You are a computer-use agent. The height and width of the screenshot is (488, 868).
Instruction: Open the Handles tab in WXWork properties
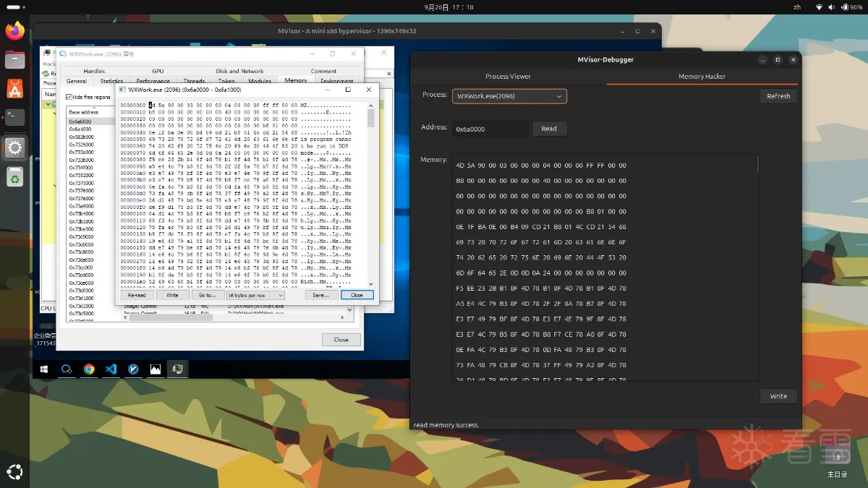click(94, 71)
